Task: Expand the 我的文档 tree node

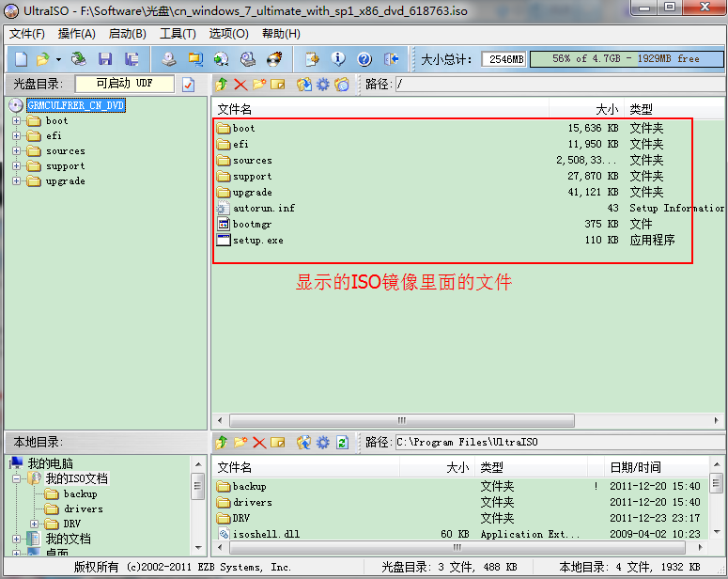Action: coord(17,539)
